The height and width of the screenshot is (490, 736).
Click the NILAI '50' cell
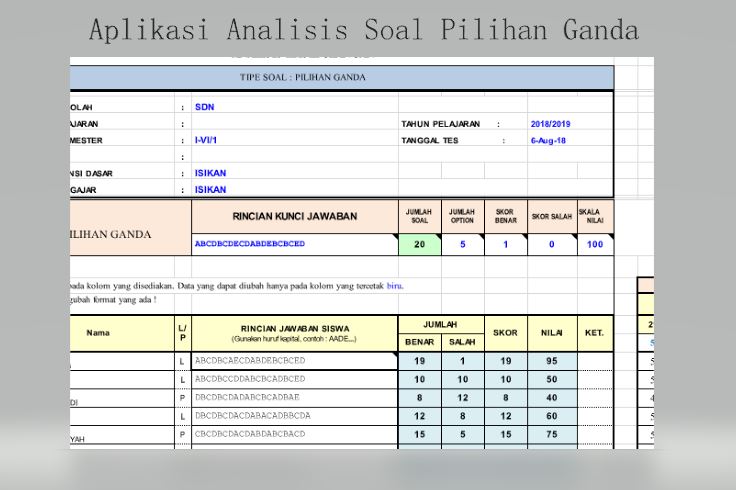point(552,379)
